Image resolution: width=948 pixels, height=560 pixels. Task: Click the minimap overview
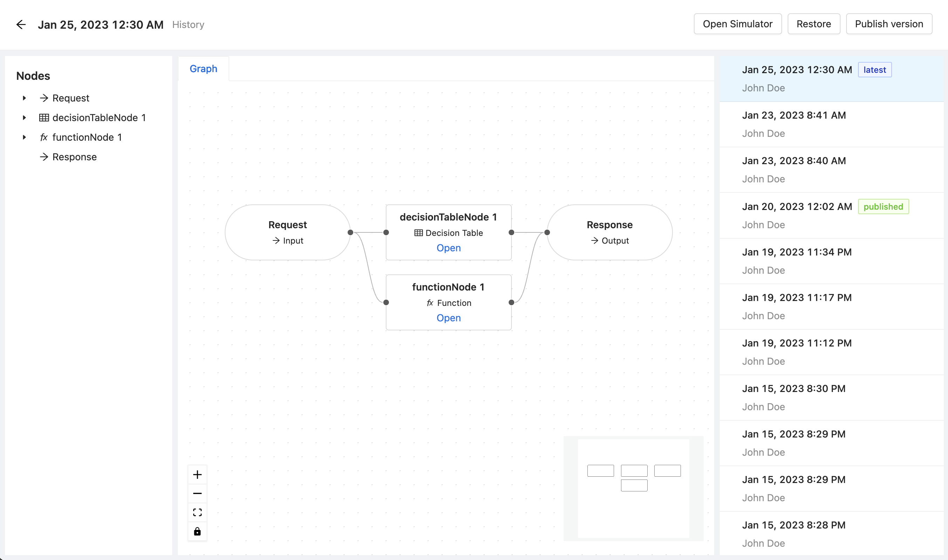tap(633, 488)
